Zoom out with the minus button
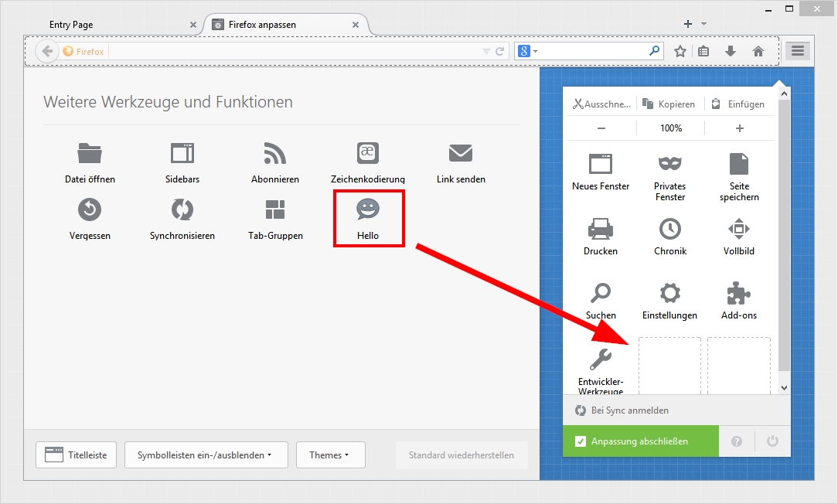This screenshot has width=838, height=504. pos(601,128)
